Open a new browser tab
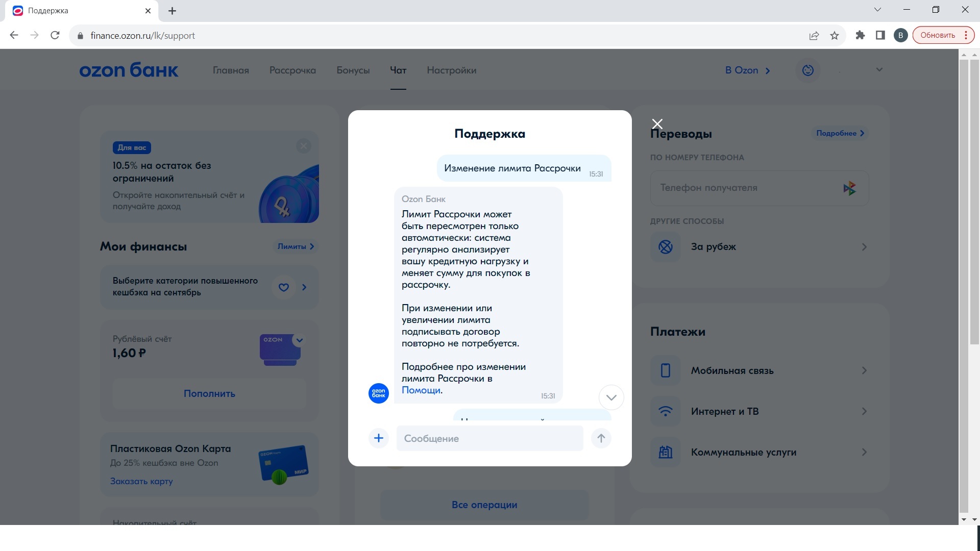The image size is (980, 551). [173, 11]
